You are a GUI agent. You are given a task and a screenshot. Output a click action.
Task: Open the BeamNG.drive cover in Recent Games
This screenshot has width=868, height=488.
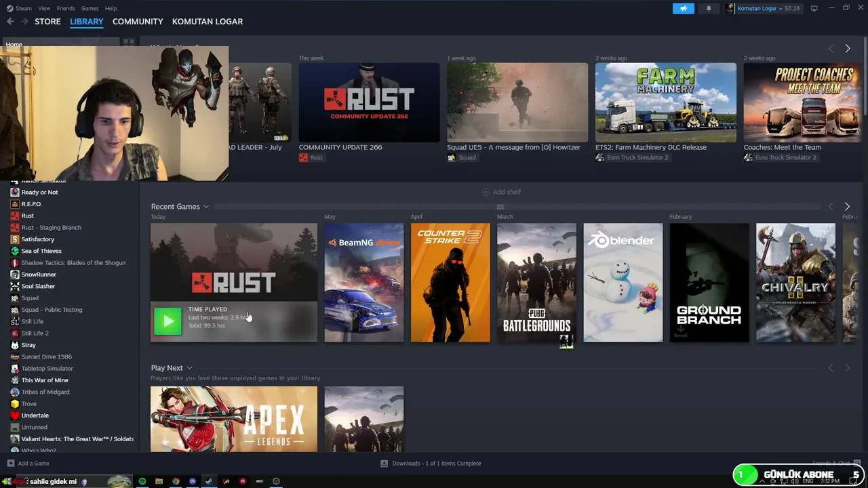363,283
